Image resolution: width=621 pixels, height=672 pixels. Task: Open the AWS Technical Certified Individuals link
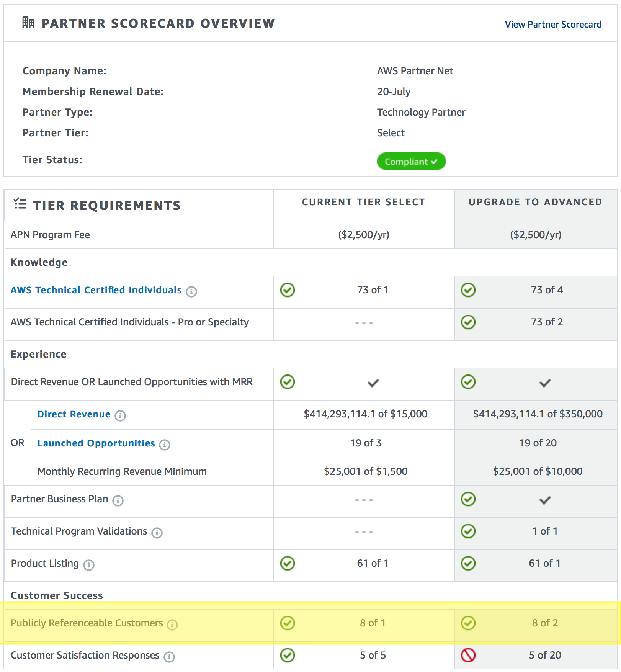click(96, 290)
